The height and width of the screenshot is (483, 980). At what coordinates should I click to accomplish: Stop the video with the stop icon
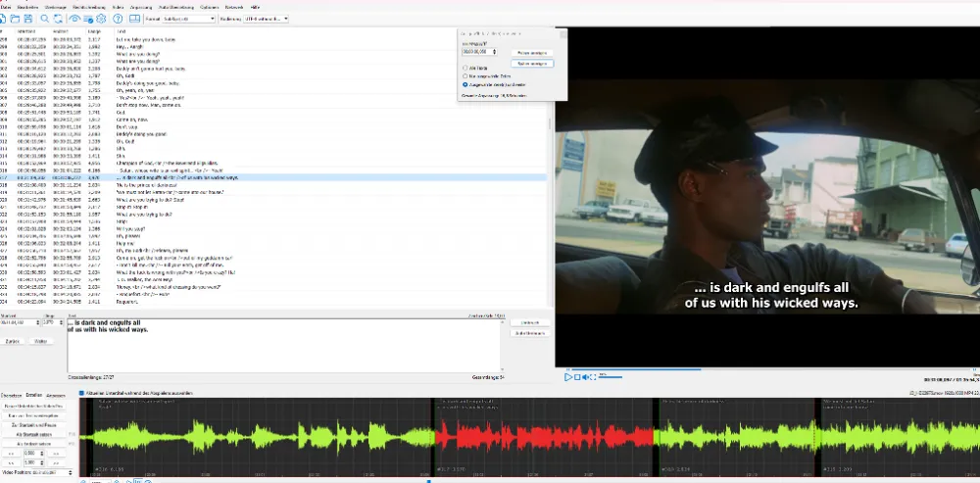(577, 377)
